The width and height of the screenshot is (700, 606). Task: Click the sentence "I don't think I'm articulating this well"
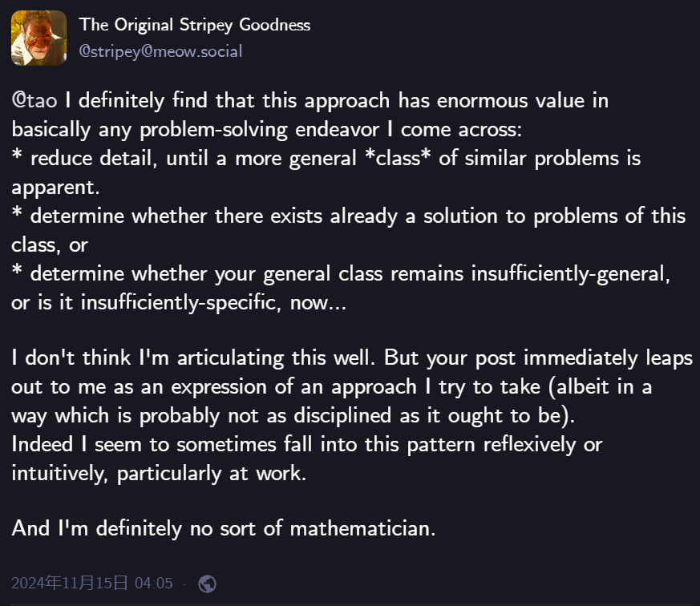pyautogui.click(x=193, y=358)
